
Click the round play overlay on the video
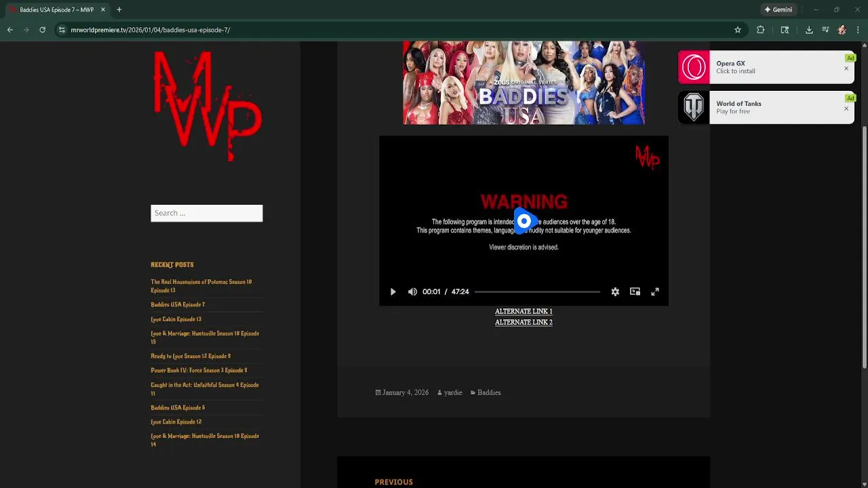point(524,221)
